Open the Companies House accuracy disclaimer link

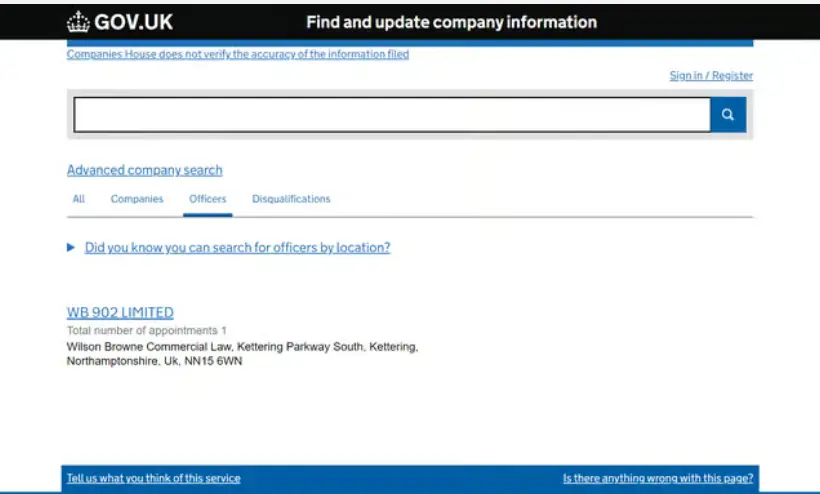click(x=238, y=54)
